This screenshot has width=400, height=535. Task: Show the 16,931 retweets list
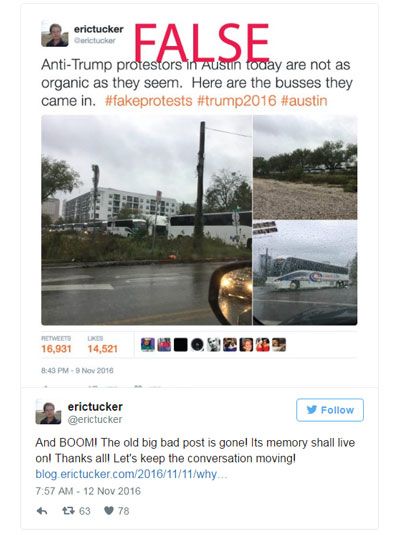click(56, 345)
